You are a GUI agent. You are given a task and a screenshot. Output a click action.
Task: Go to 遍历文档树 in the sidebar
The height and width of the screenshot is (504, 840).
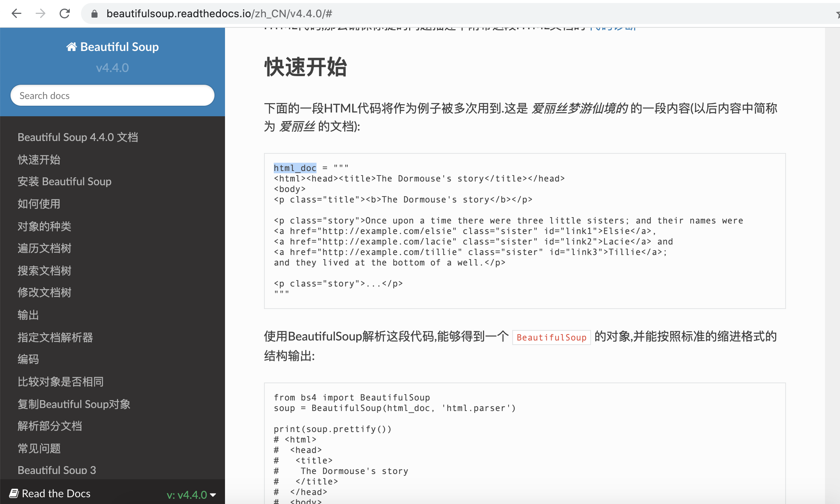coord(44,248)
